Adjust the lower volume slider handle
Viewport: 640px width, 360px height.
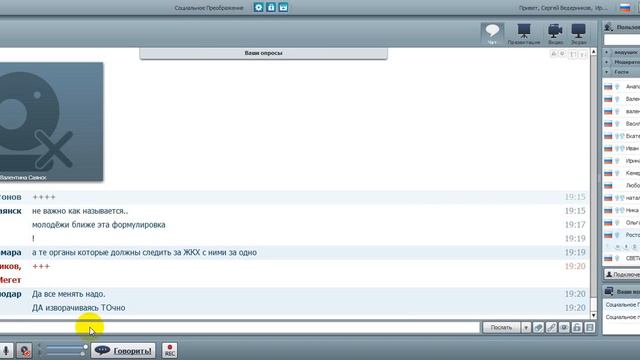[82, 354]
